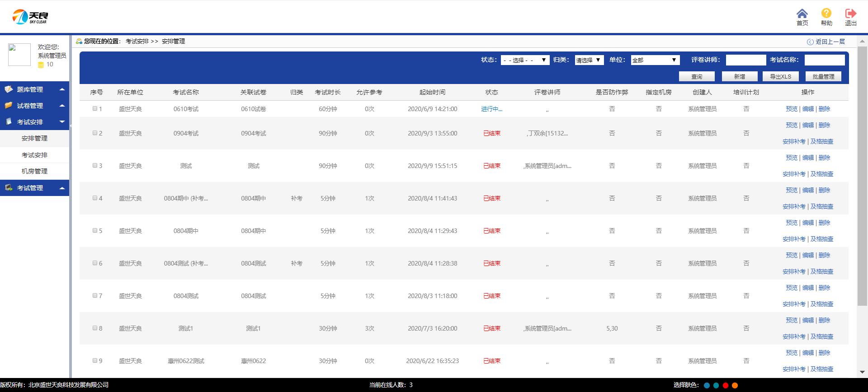Click the gold coin points icon
This screenshot has height=392, width=868.
point(41,65)
